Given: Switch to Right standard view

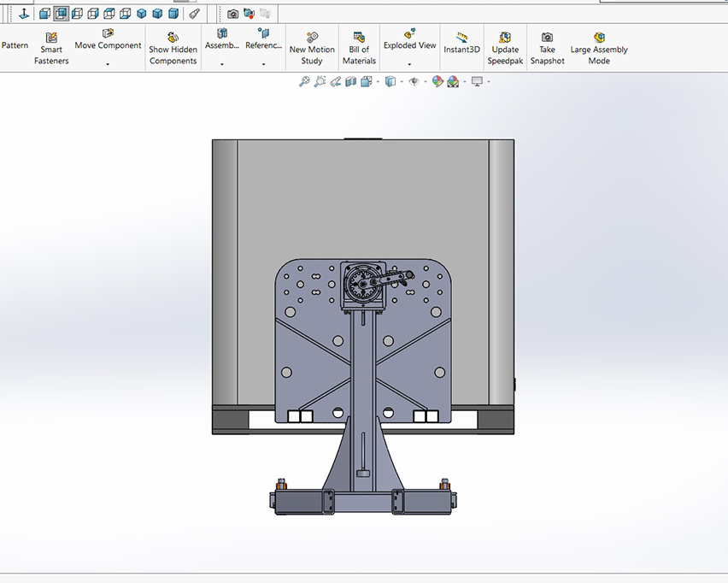Looking at the screenshot, I should 93,14.
